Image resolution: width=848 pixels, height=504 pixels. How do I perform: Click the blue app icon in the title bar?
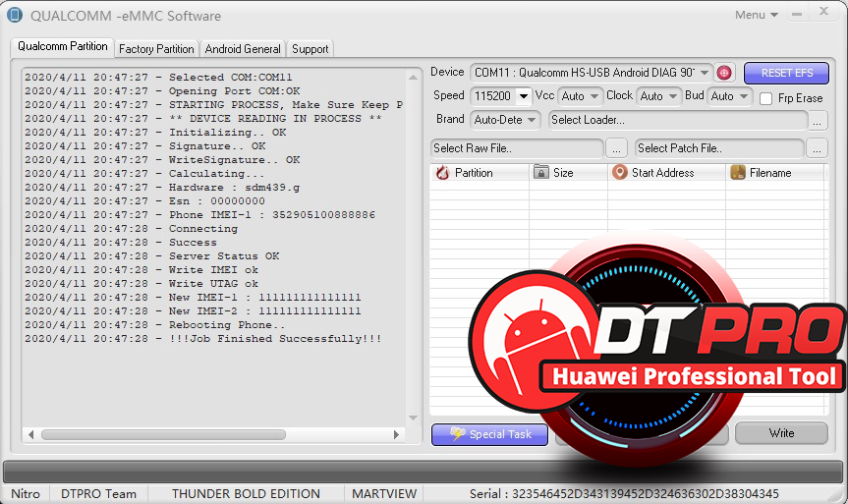tap(15, 15)
